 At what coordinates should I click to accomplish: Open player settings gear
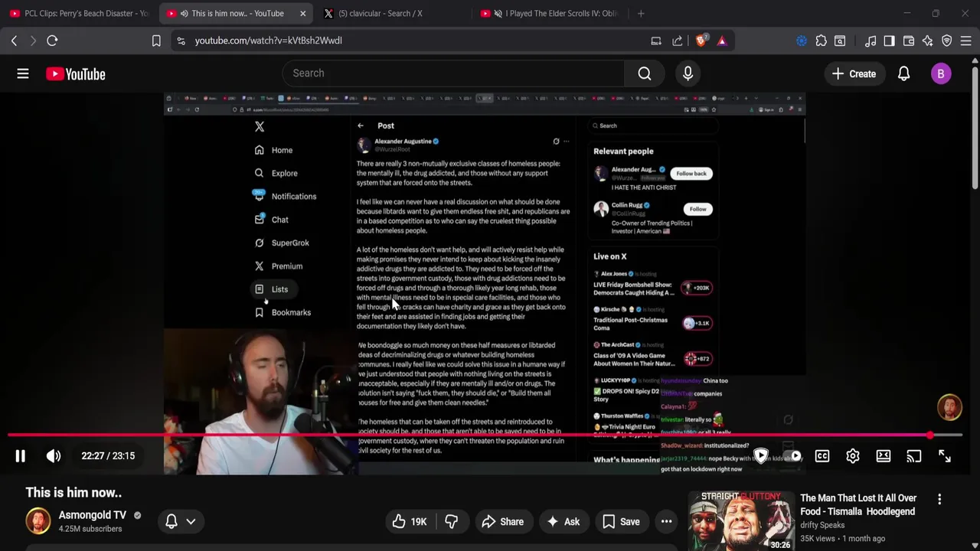[853, 456]
